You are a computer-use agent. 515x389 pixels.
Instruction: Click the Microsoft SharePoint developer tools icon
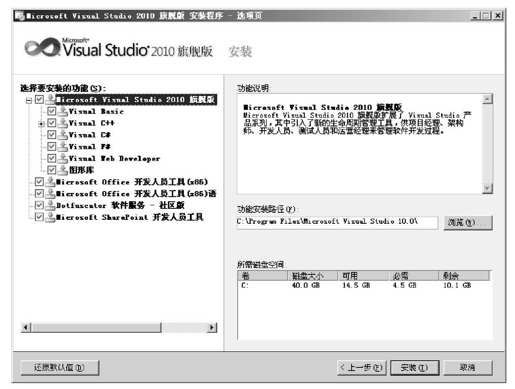[x=50, y=217]
